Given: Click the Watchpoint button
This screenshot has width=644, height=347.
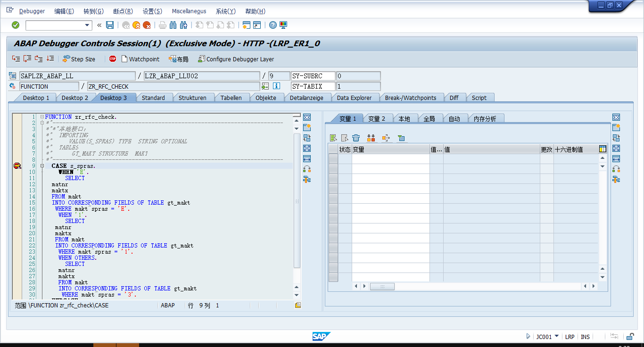Looking at the screenshot, I should 140,59.
